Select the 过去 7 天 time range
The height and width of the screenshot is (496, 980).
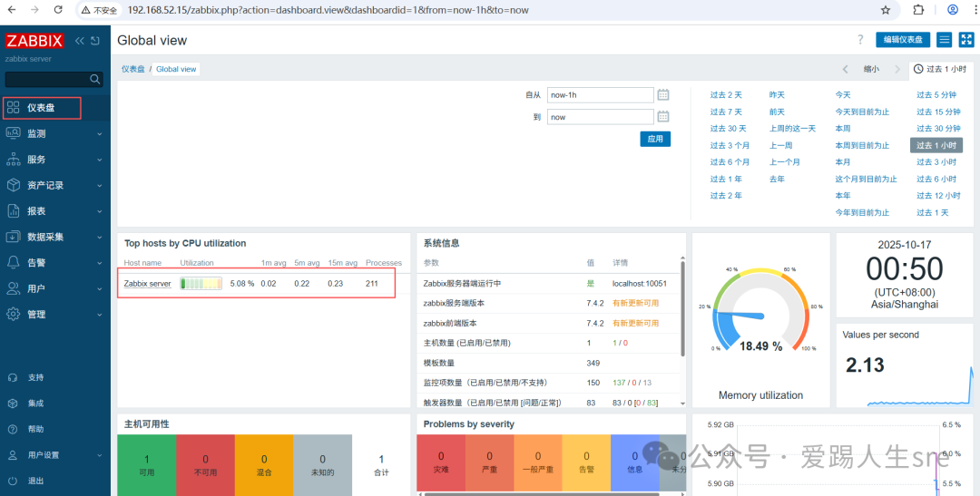pyautogui.click(x=726, y=112)
